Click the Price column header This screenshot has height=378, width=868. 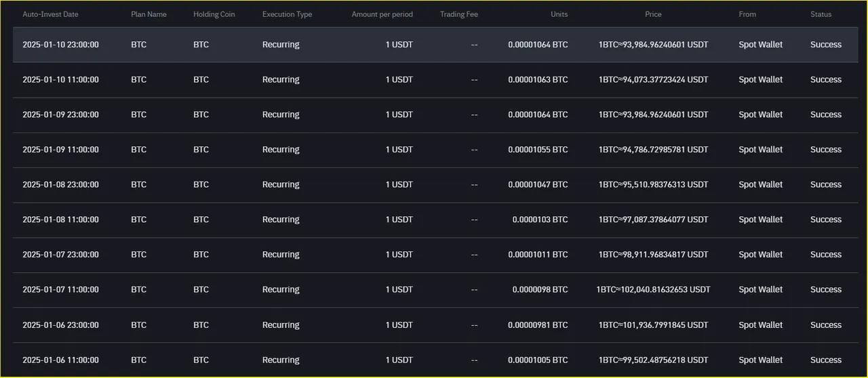coord(653,14)
